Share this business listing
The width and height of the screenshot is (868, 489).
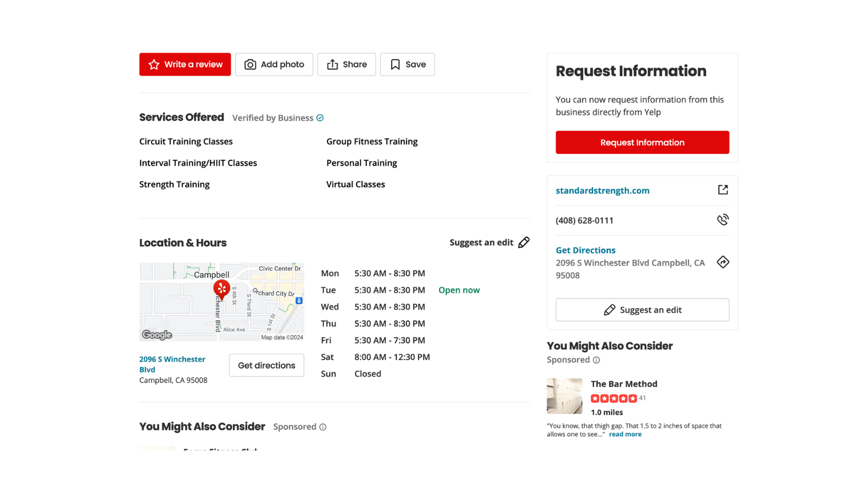tap(346, 65)
